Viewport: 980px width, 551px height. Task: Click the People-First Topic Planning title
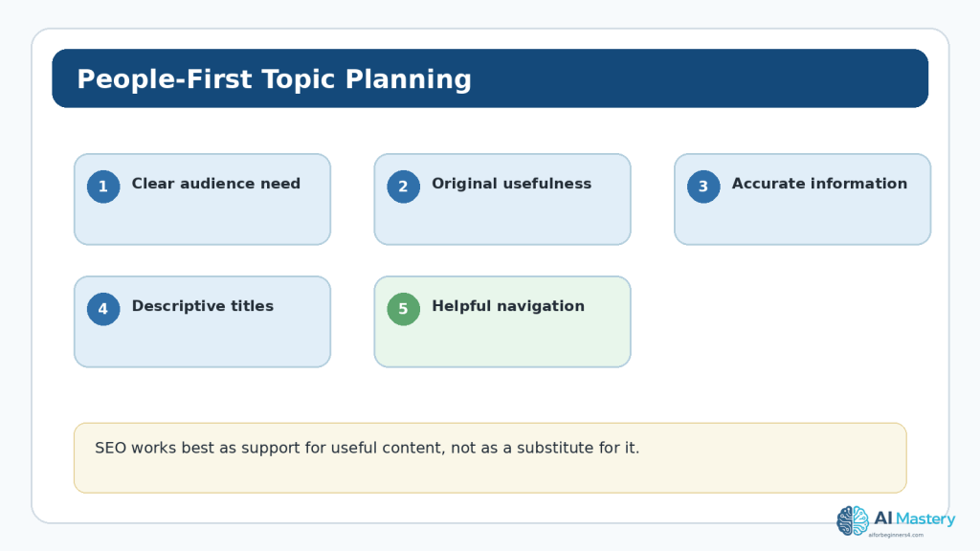(274, 79)
